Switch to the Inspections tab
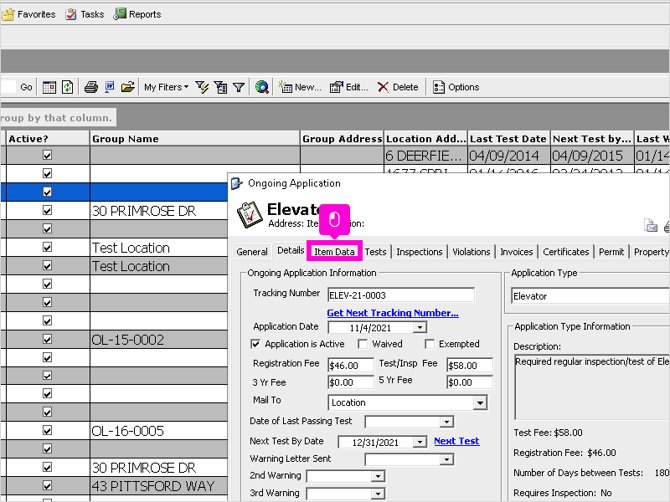670x502 pixels. pos(419,252)
